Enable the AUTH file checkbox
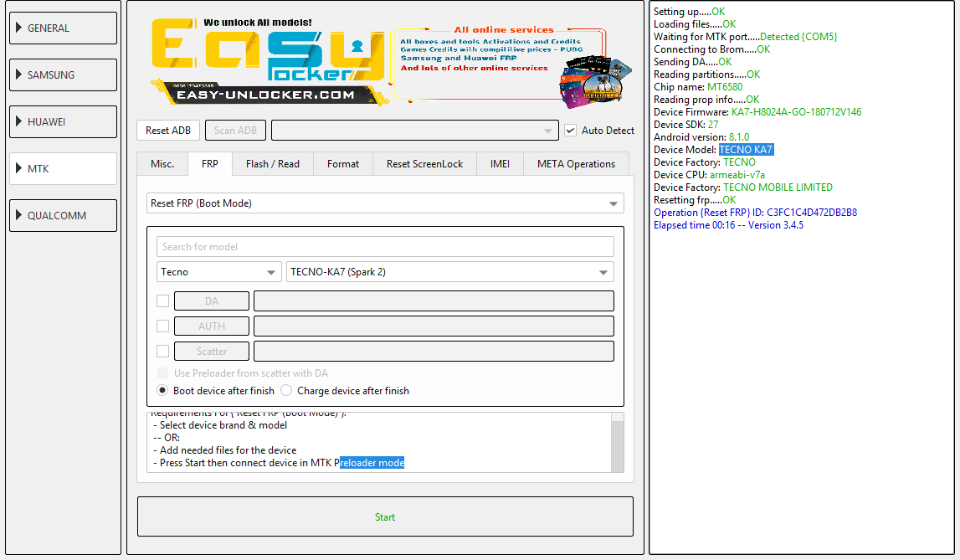960x560 pixels. (x=163, y=326)
